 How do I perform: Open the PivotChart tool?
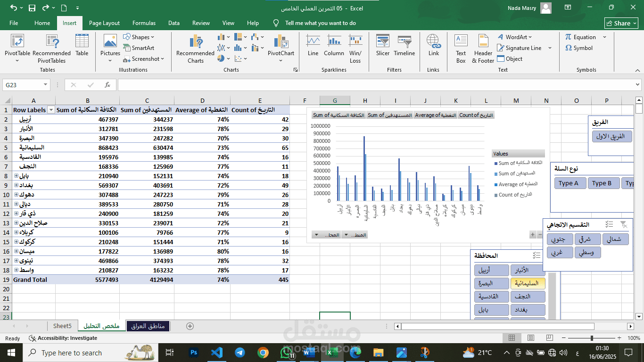pyautogui.click(x=281, y=45)
